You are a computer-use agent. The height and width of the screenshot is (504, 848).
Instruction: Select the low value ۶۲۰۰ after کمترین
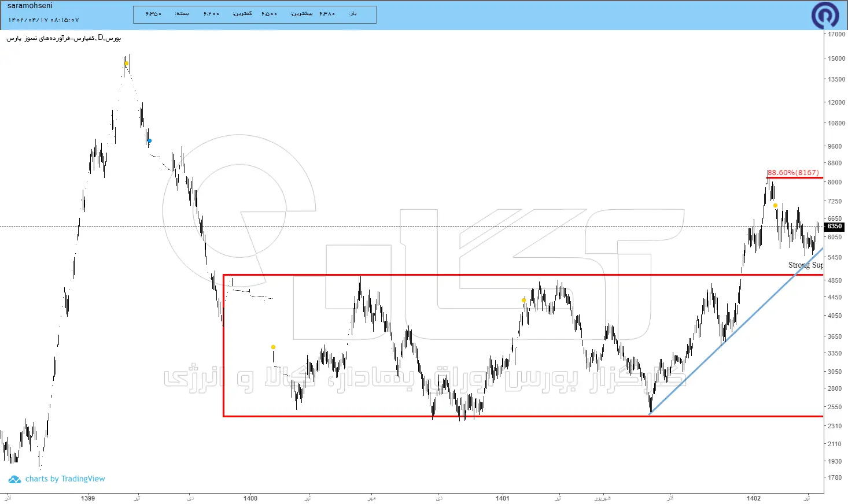click(211, 14)
